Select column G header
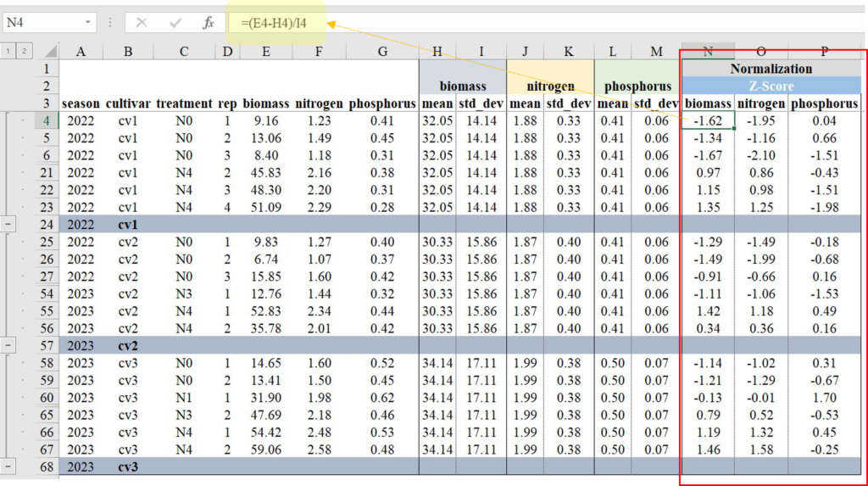 382,52
